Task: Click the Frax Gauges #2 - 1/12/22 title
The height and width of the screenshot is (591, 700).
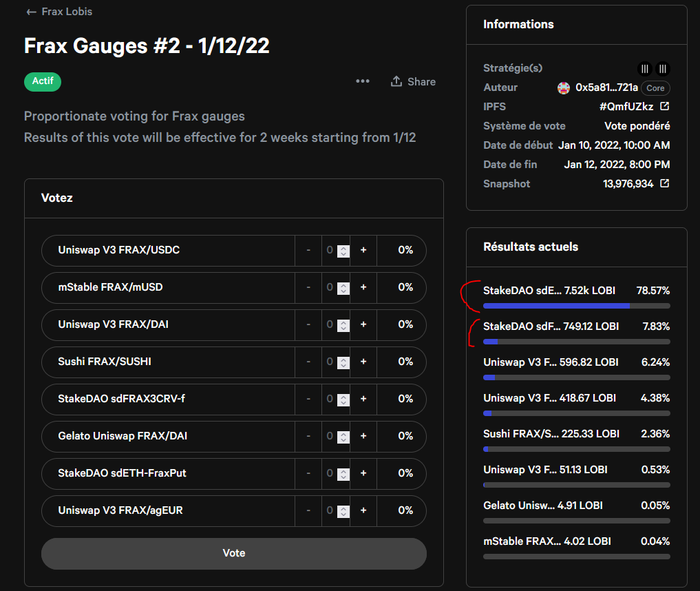Action: pyautogui.click(x=147, y=46)
